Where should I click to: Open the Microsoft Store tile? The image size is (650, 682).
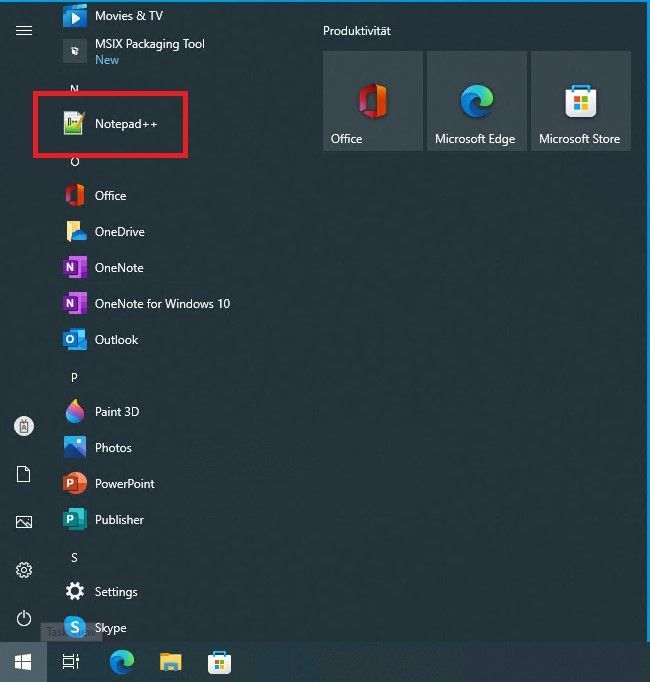tap(581, 101)
